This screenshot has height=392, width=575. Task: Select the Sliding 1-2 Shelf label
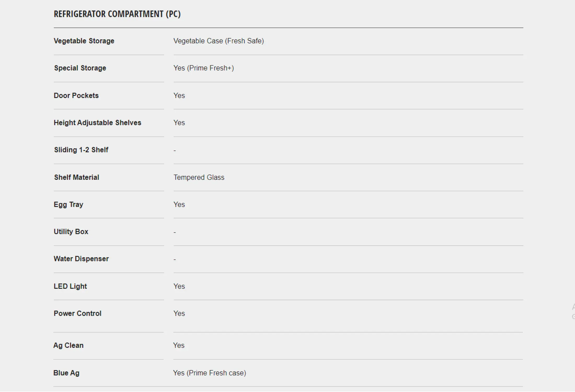point(81,150)
